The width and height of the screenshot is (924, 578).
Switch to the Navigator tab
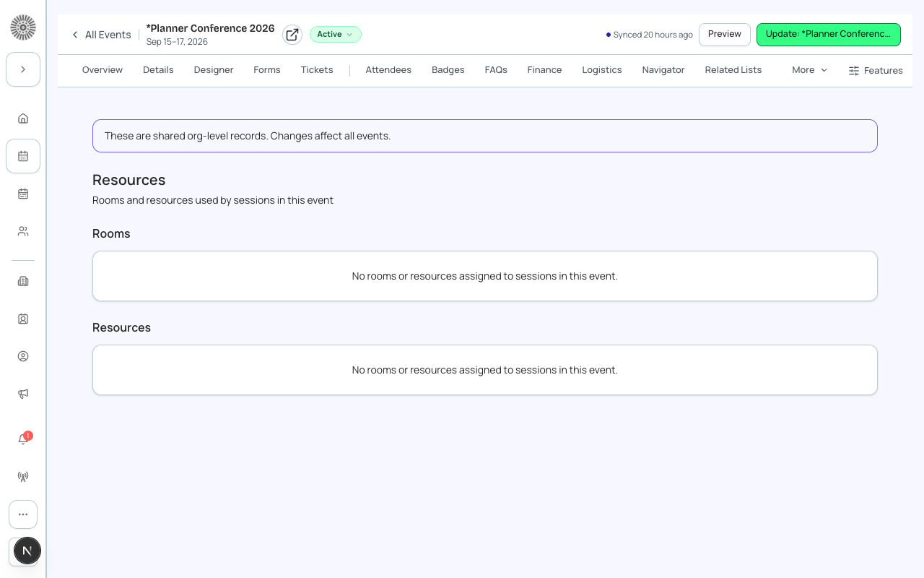coord(663,70)
